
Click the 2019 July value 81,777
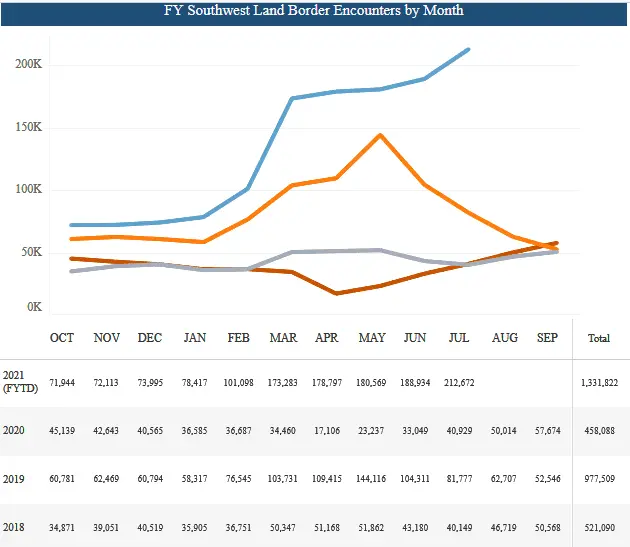tap(459, 479)
